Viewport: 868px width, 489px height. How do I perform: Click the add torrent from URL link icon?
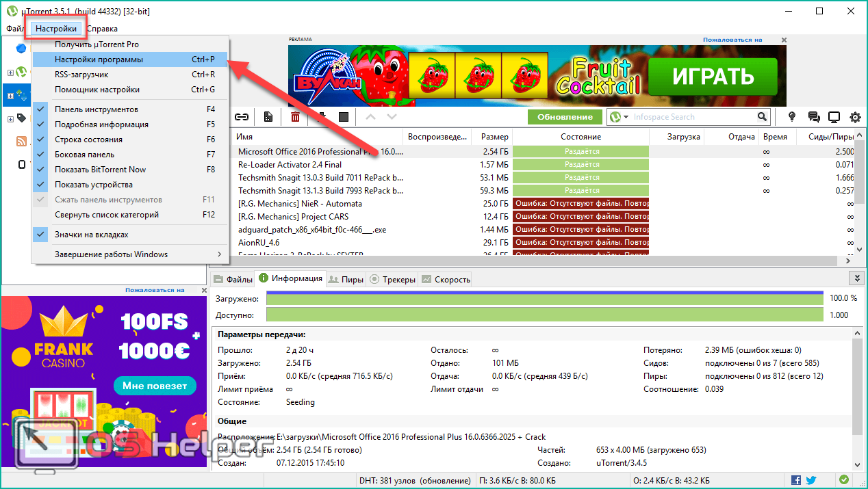coord(242,117)
